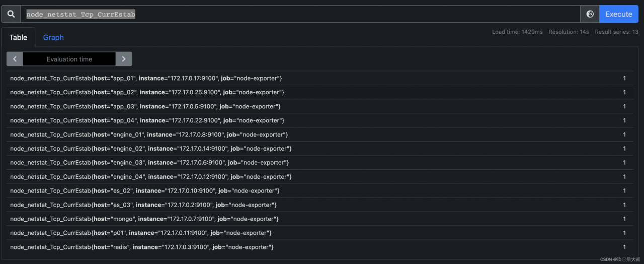
Task: Click the Load time 1429ms stat
Action: click(x=517, y=32)
